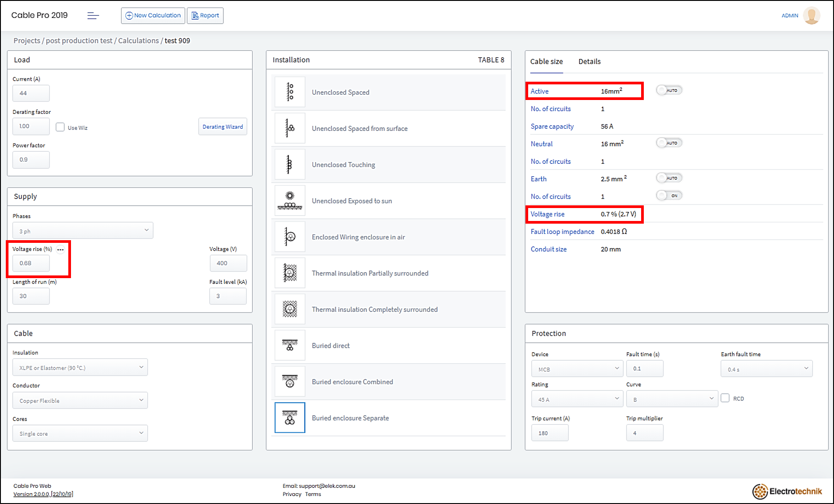This screenshot has height=504, width=834.
Task: Select Unenclosed Spaced from surface icon
Action: pos(290,128)
